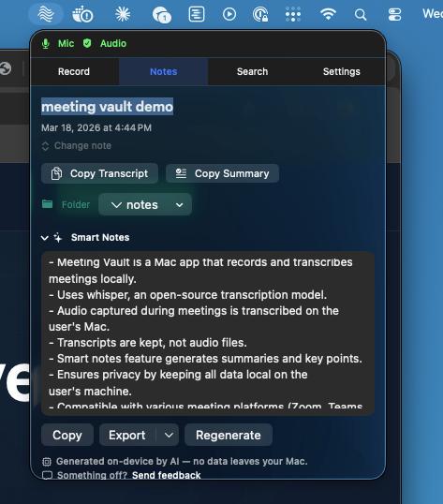The width and height of the screenshot is (443, 504).
Task: Click the Wi-Fi status icon
Action: pos(328,14)
